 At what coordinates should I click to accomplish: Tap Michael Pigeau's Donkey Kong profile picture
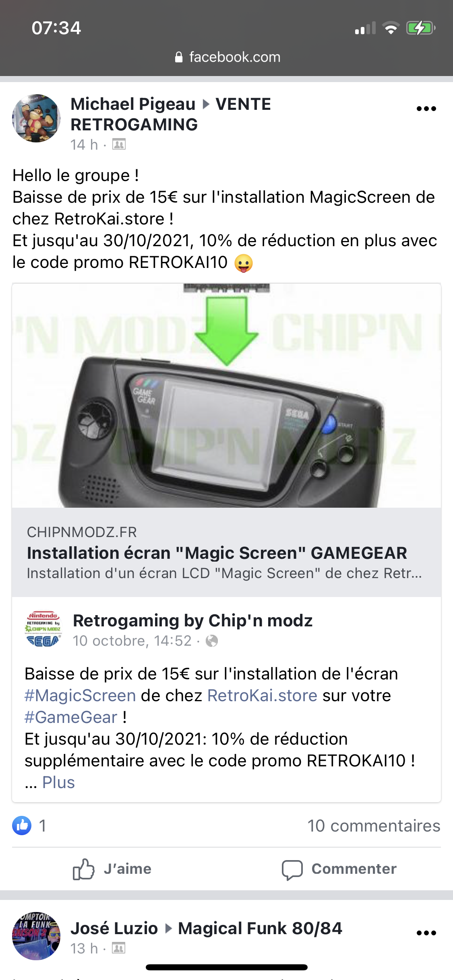[36, 118]
